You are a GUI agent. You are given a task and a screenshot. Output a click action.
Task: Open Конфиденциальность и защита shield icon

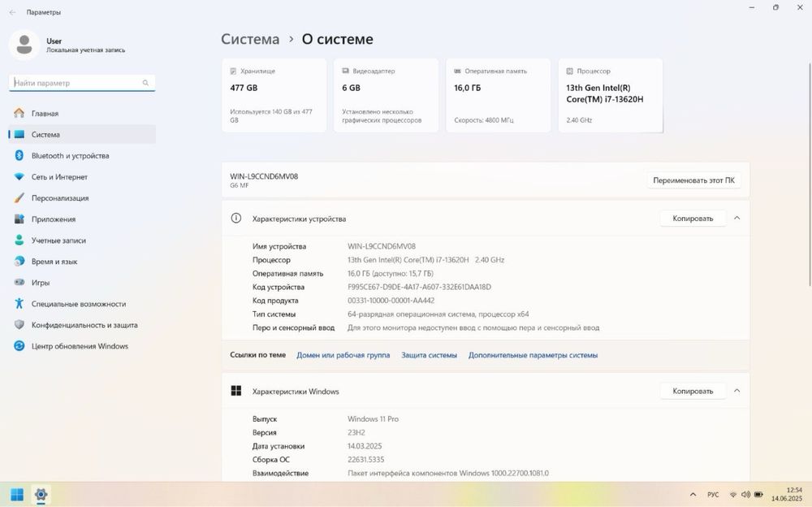click(19, 325)
